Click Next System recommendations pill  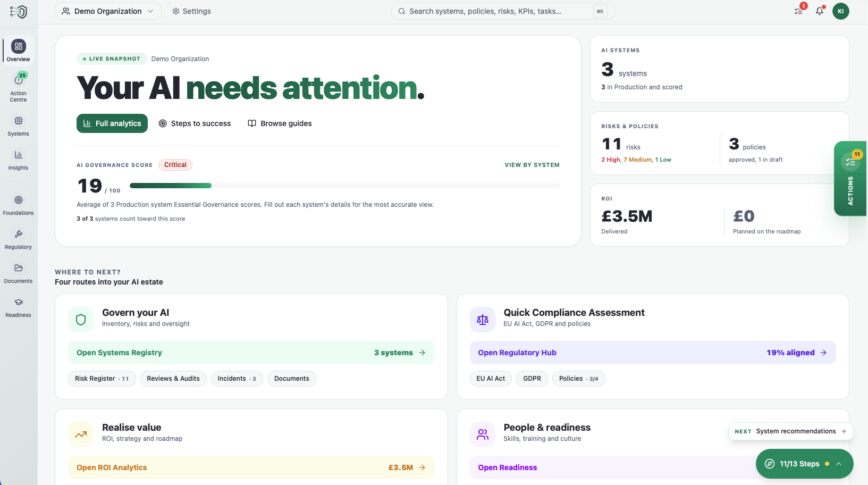[790, 431]
